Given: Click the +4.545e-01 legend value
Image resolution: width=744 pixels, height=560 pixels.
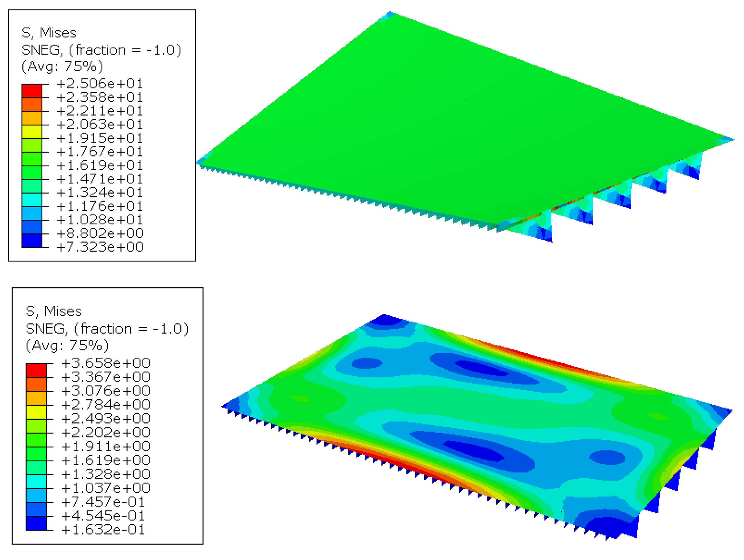Looking at the screenshot, I should tap(103, 516).
